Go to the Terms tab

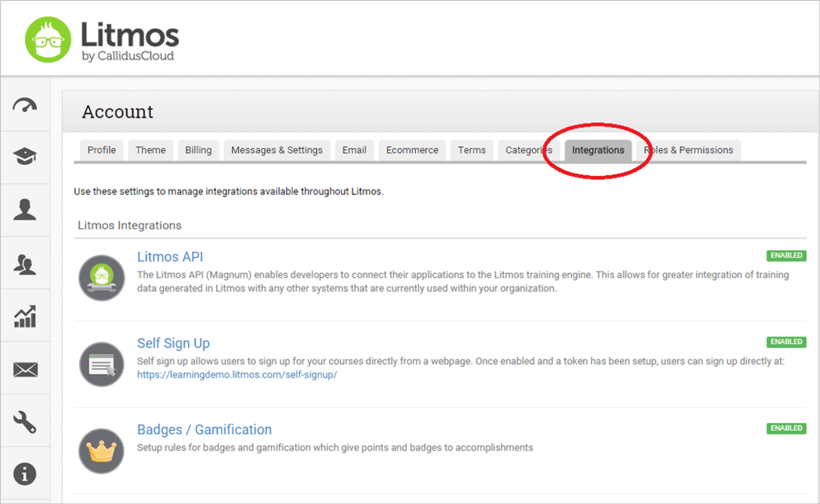[x=472, y=150]
